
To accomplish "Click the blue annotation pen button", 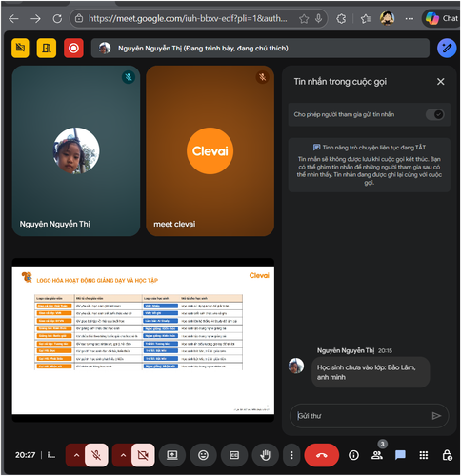I will click(x=447, y=48).
